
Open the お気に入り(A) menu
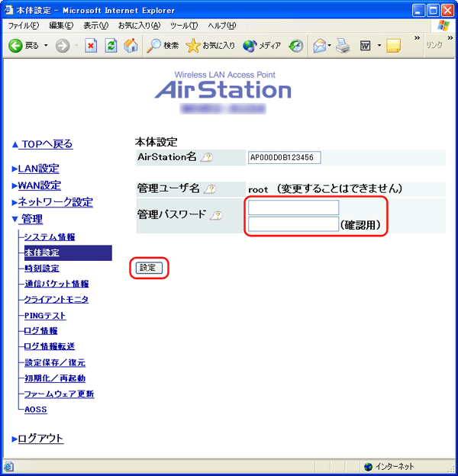click(139, 26)
